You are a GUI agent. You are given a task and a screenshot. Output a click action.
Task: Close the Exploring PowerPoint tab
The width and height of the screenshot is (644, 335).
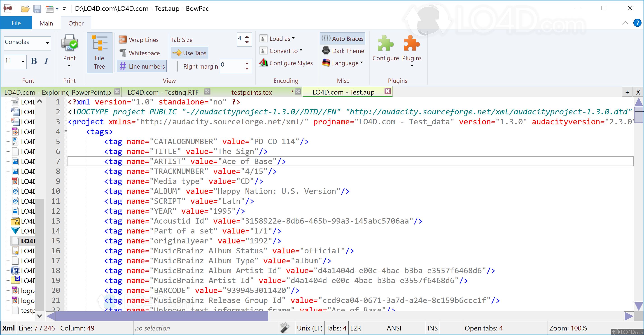coord(117,92)
